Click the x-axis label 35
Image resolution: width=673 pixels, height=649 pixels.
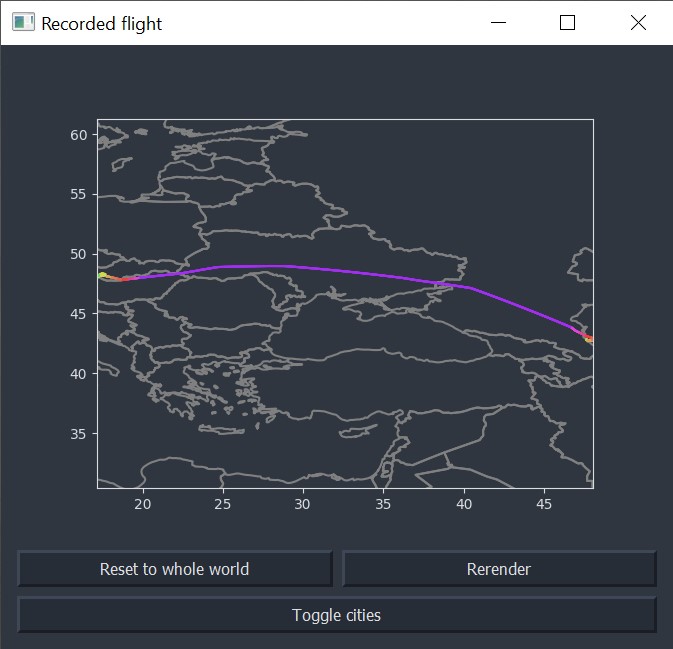[x=383, y=504]
